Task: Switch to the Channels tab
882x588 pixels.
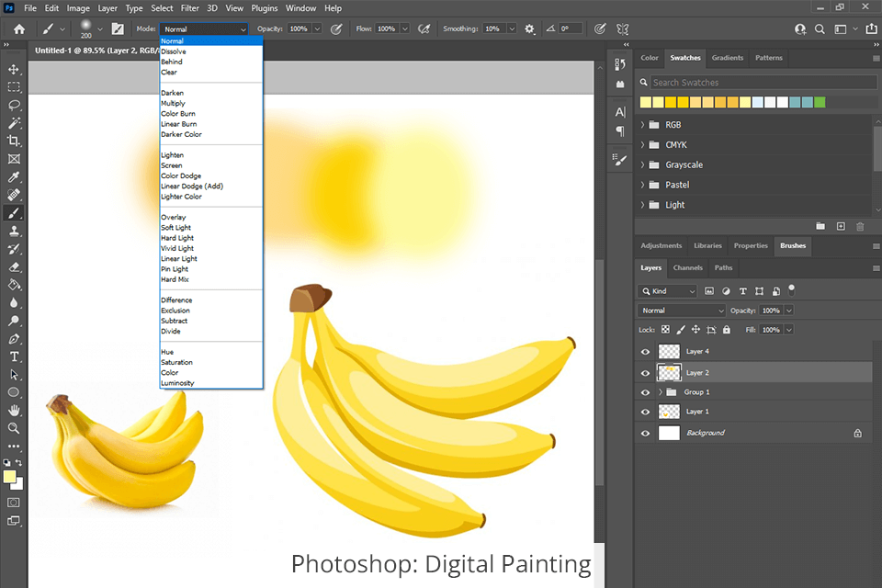Action: 687,268
